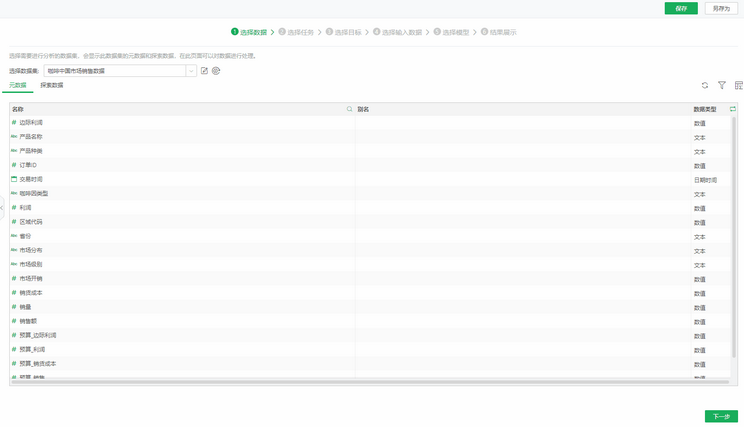Click the 另存为 button
The image size is (744, 427).
(x=721, y=8)
